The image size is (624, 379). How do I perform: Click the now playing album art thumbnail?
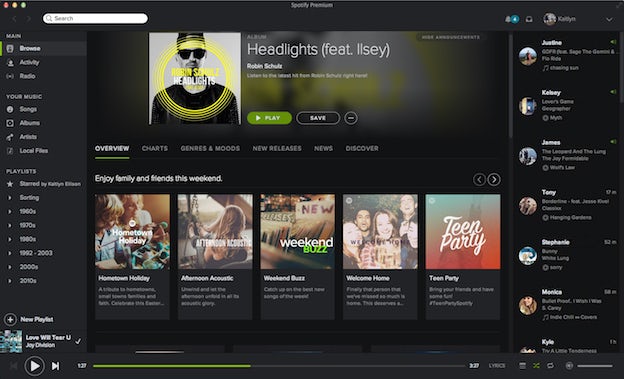(11, 341)
